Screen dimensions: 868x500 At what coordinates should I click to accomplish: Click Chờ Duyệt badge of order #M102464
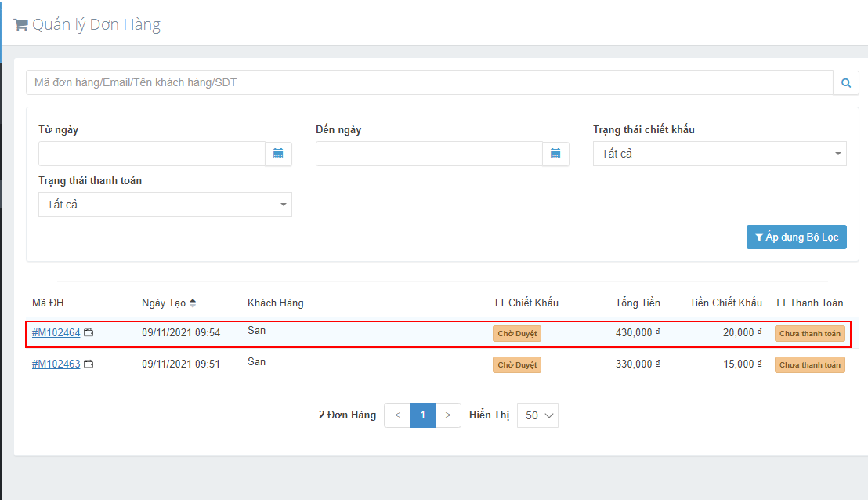517,333
